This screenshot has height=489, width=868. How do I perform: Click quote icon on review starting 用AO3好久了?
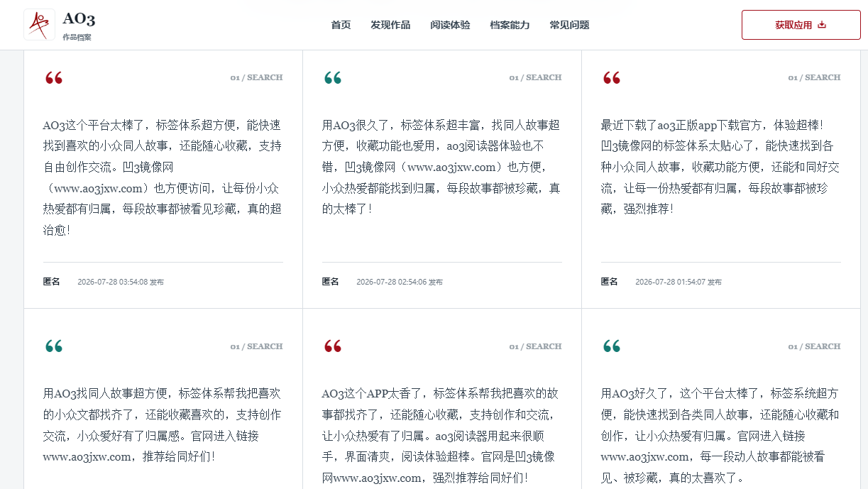pos(611,347)
